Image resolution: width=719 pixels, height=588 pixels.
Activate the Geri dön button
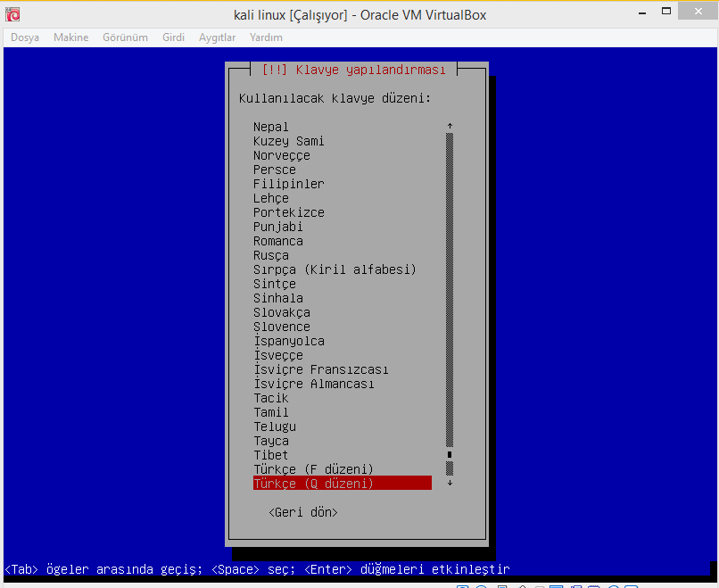click(303, 512)
